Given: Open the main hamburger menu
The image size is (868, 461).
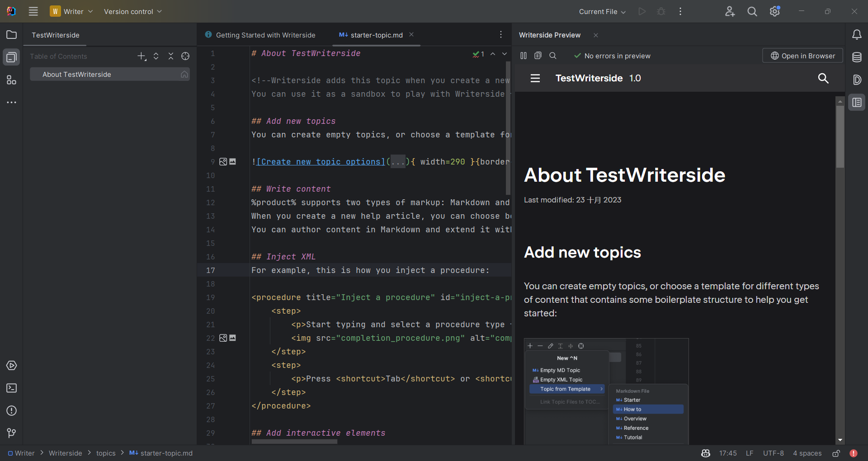Looking at the screenshot, I should tap(33, 11).
